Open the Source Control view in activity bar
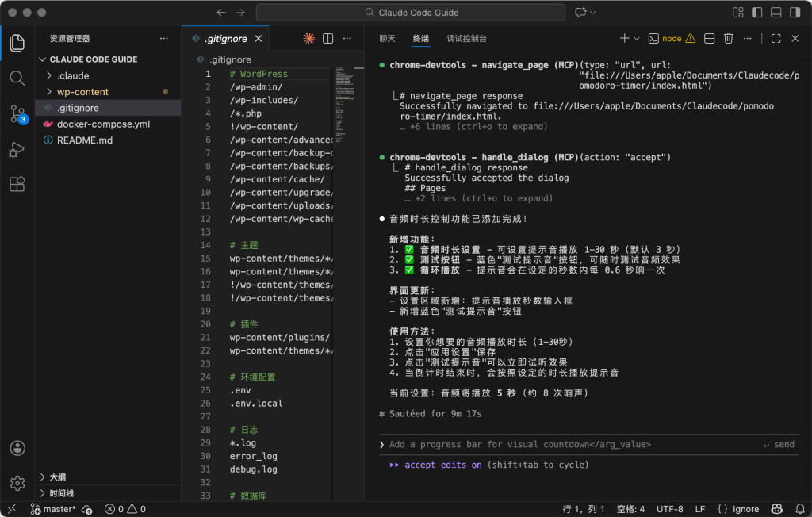 tap(17, 113)
